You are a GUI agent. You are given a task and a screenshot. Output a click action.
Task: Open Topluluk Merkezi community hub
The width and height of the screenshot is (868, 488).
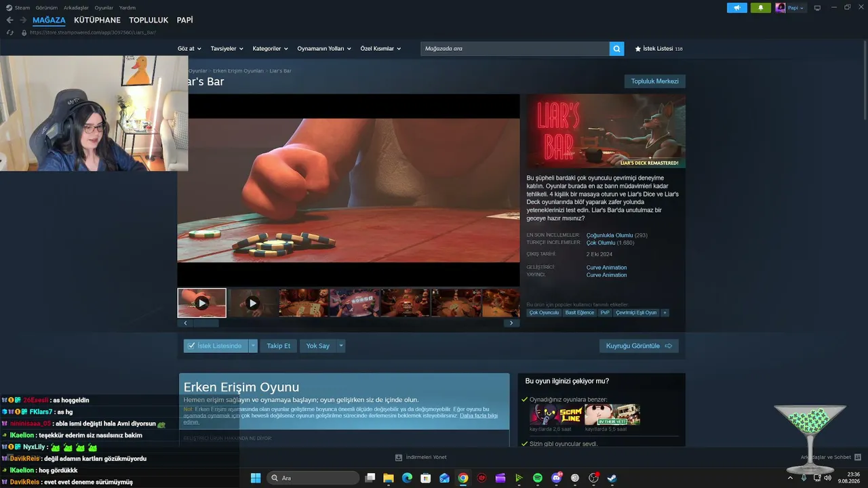(x=654, y=81)
